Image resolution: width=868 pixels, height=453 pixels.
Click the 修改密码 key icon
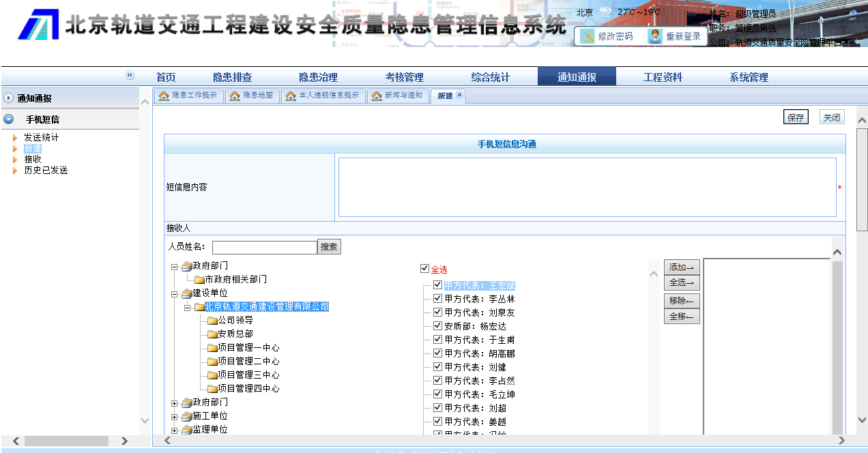pyautogui.click(x=588, y=36)
